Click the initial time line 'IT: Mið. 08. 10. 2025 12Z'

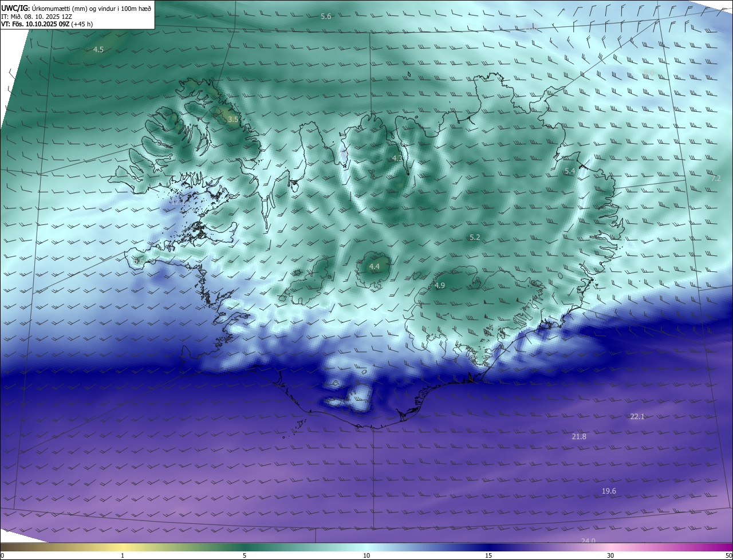coord(36,16)
